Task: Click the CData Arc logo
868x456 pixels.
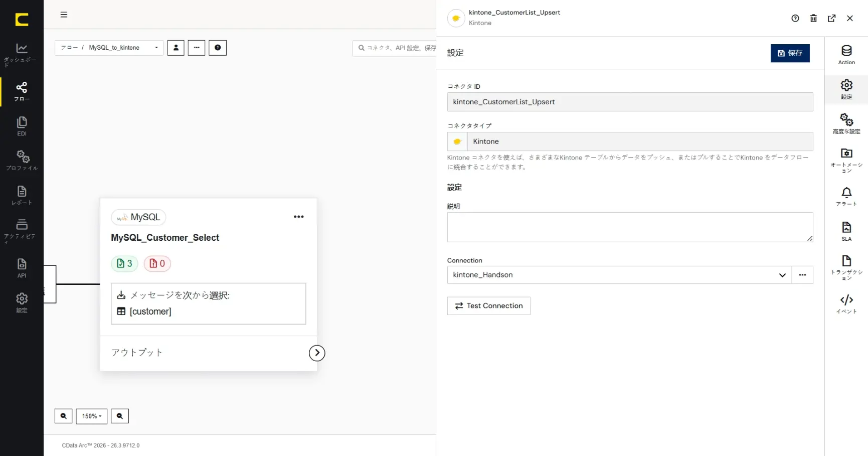Action: pos(22,20)
